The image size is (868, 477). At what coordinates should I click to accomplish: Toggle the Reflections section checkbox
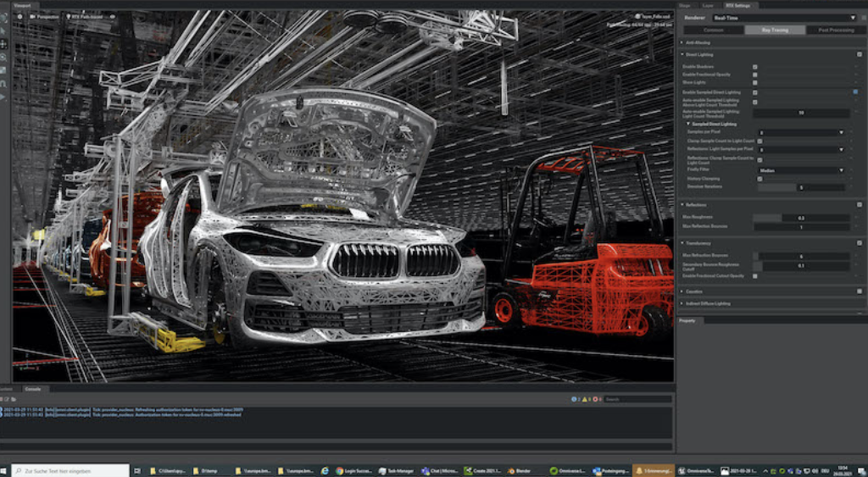[x=860, y=205]
